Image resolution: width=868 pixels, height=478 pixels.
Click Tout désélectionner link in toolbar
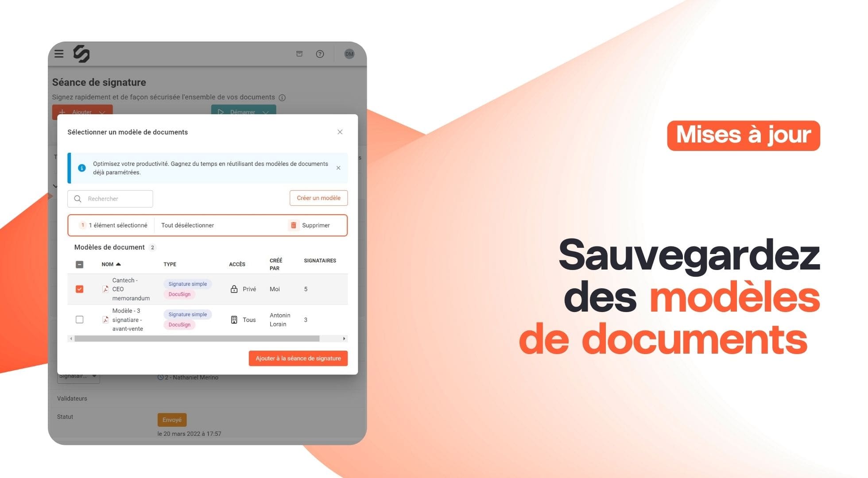click(x=188, y=225)
